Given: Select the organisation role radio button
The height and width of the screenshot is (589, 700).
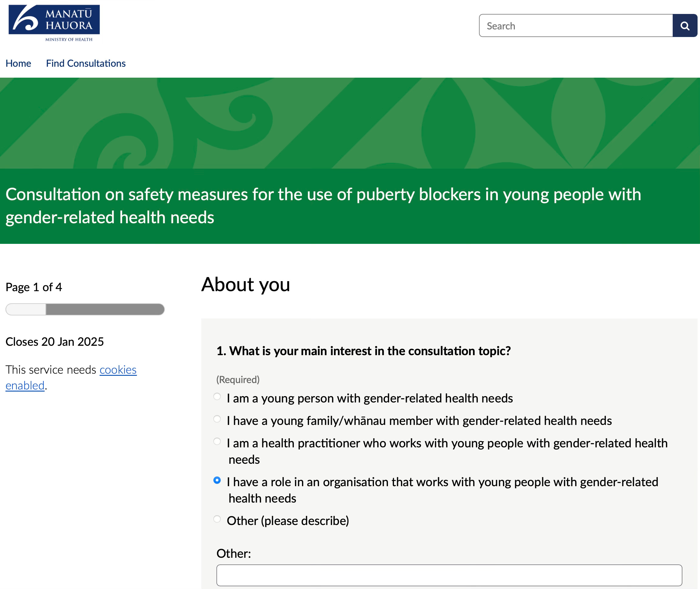Looking at the screenshot, I should 217,480.
